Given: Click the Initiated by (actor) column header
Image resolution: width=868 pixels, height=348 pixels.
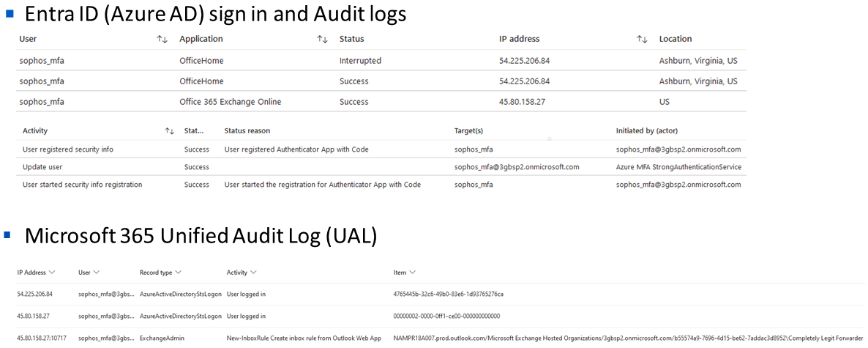Looking at the screenshot, I should pos(646,131).
